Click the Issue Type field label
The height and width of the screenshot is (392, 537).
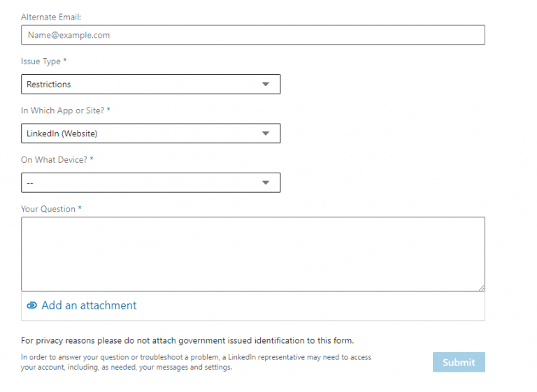(43, 61)
